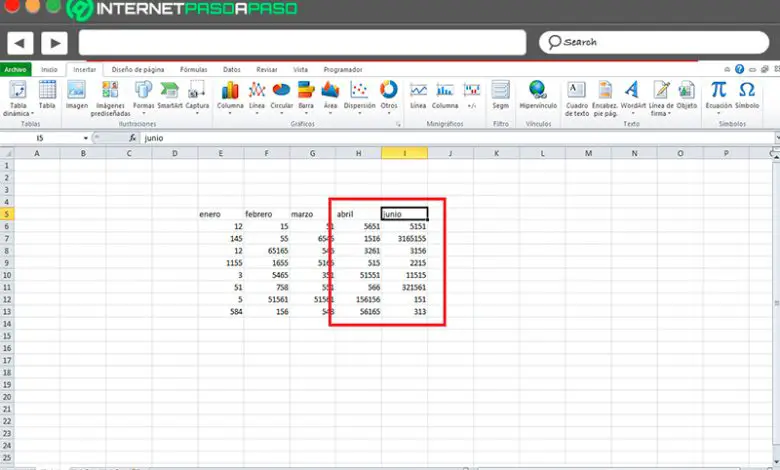Insert a Cuadro de texto
780x470 pixels.
pos(577,98)
